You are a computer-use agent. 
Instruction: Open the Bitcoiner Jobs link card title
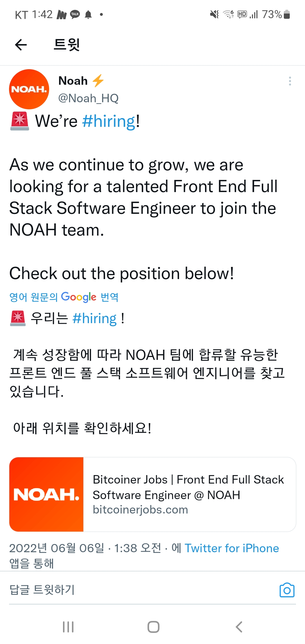pos(188,487)
